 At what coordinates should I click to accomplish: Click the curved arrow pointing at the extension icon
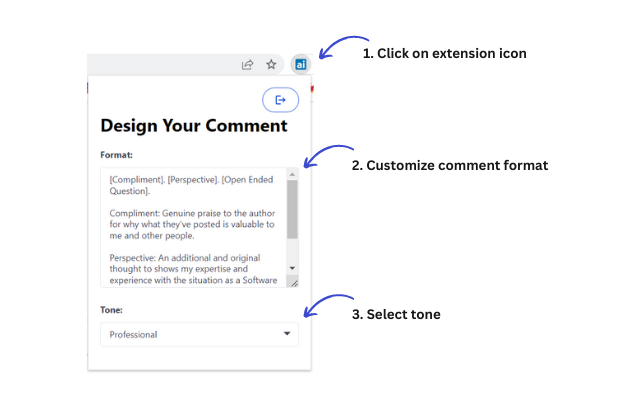[343, 46]
